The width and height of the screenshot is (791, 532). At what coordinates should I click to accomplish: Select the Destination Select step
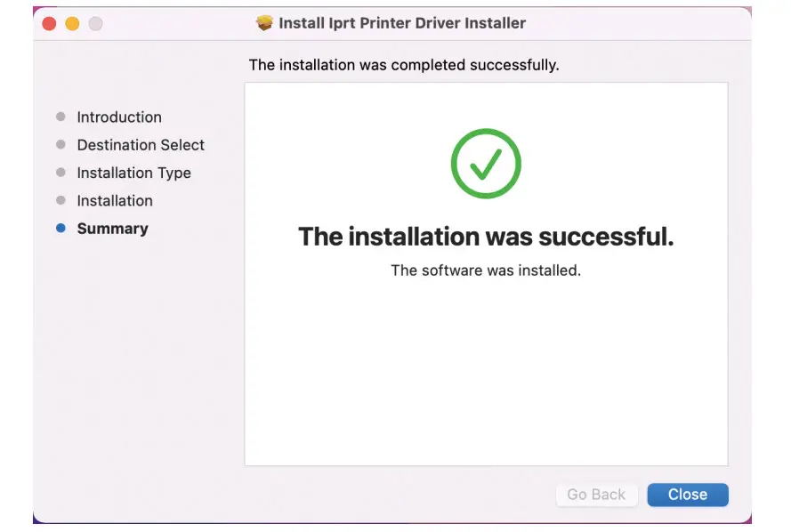(x=141, y=145)
